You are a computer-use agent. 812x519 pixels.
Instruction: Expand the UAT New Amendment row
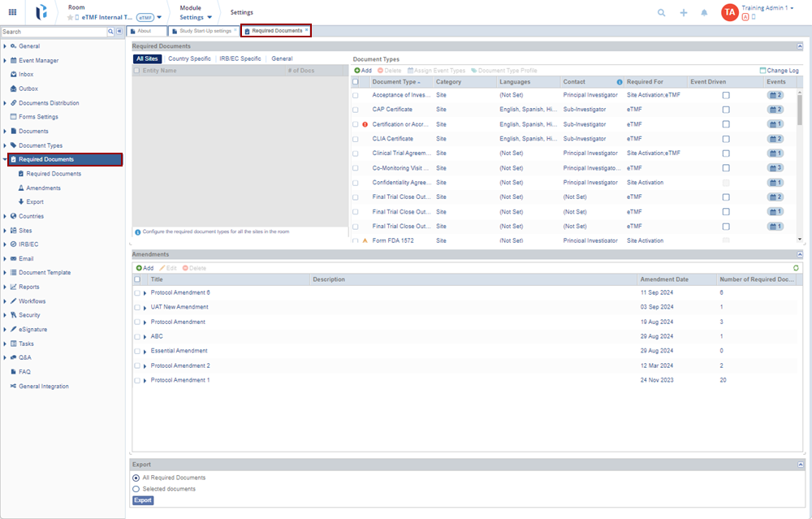[145, 308]
